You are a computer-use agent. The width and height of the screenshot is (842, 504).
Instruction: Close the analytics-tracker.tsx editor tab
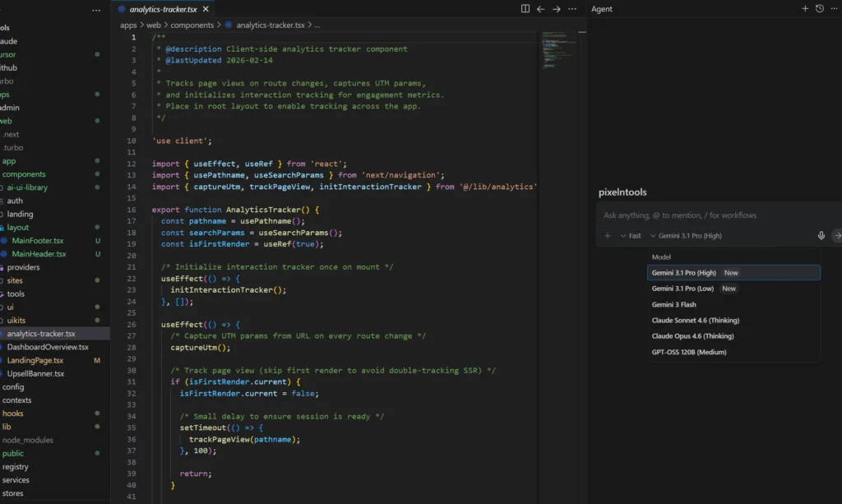(x=206, y=9)
